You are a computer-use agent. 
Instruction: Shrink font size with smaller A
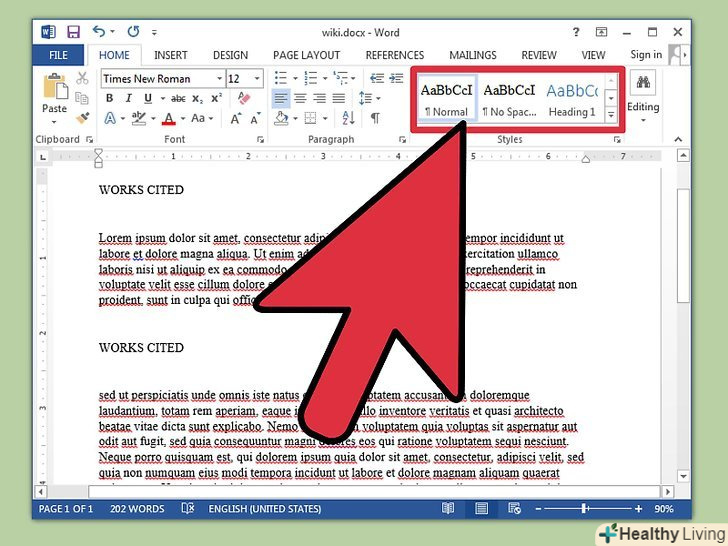click(255, 118)
